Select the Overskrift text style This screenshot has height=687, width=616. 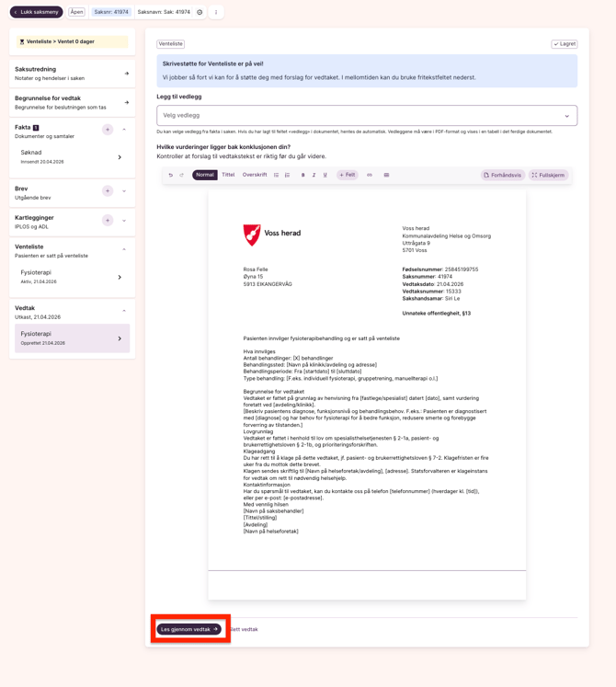pos(255,175)
